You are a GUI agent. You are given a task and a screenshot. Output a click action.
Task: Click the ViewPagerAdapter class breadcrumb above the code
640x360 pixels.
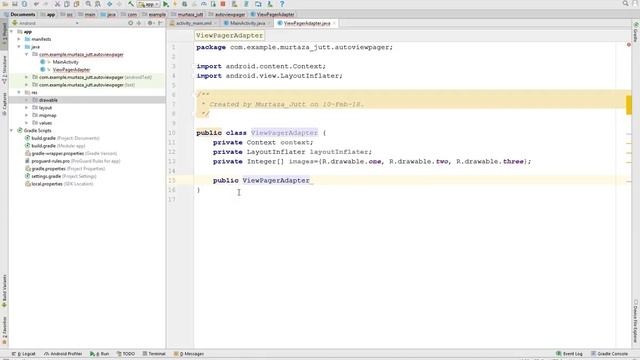(x=229, y=36)
